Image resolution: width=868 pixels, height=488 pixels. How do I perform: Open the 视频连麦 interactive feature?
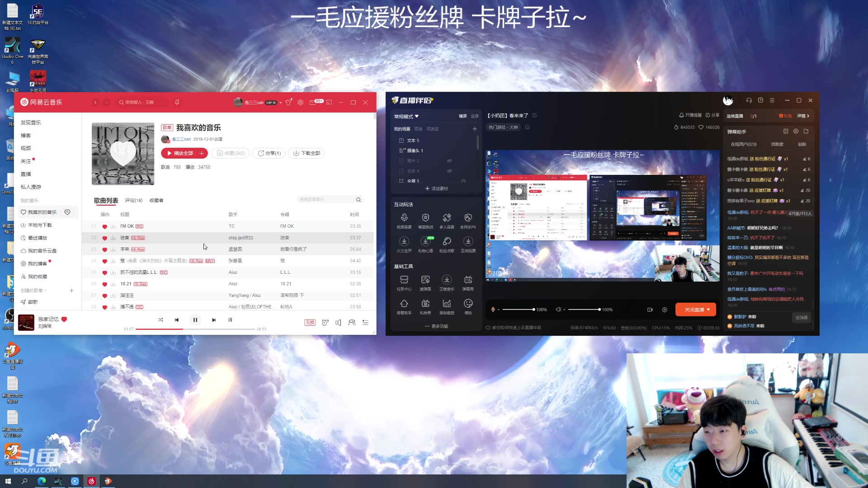point(404,221)
